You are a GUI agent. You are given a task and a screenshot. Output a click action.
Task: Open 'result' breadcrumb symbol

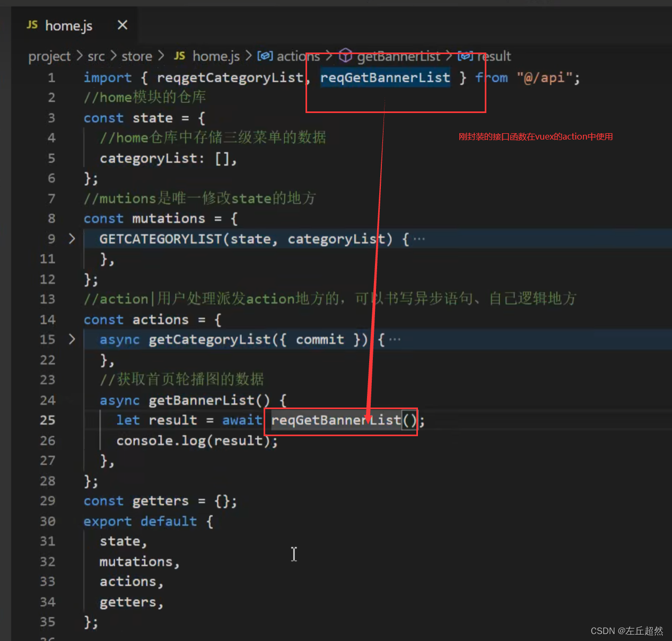pos(494,56)
